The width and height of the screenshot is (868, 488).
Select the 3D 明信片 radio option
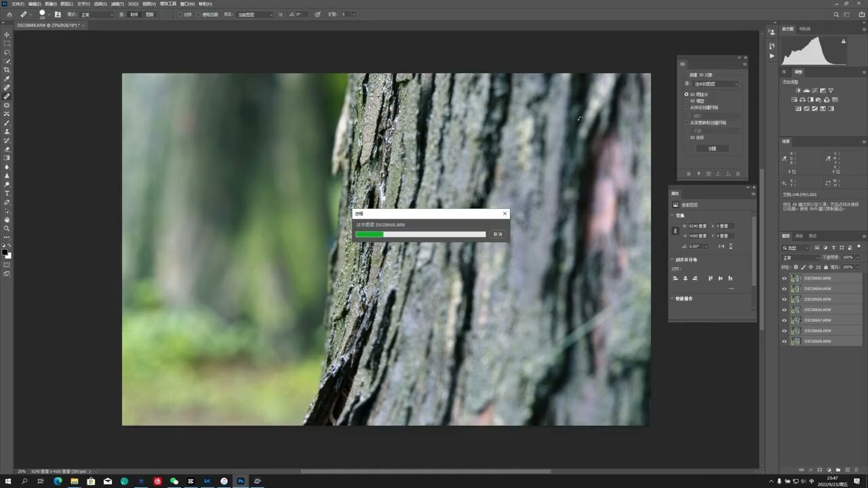[686, 94]
